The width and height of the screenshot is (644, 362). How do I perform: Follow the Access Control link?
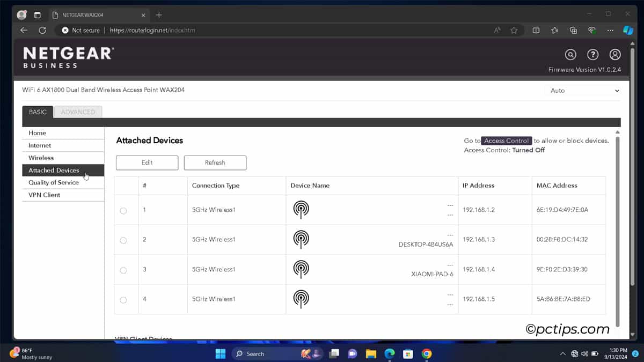tap(507, 141)
